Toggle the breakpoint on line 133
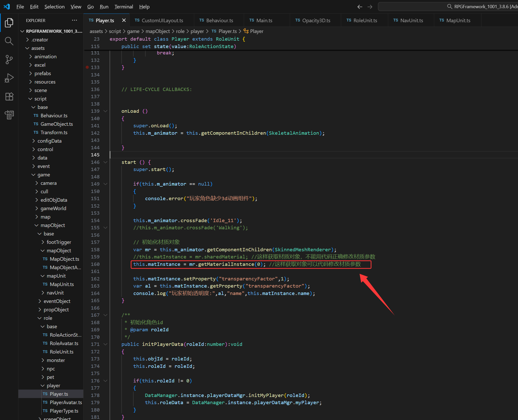 click(87, 67)
